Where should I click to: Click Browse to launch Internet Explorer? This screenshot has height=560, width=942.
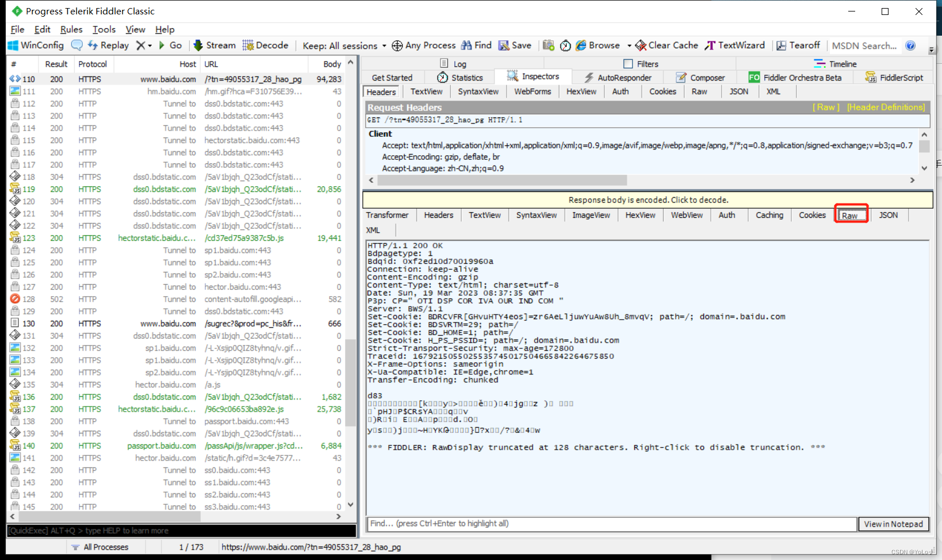(598, 45)
